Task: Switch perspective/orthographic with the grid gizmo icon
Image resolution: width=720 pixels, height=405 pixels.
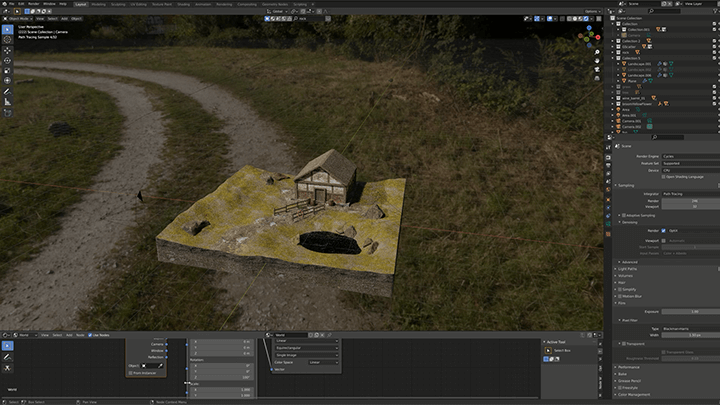Action: tap(597, 78)
